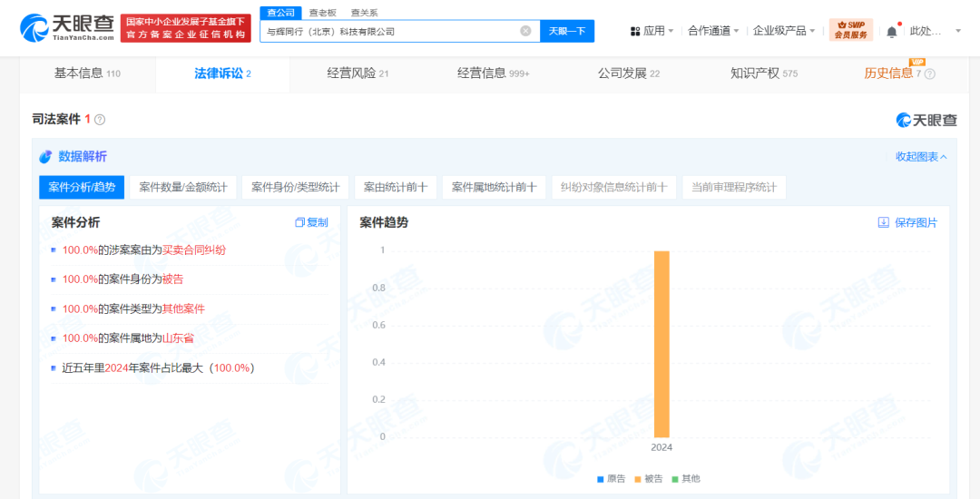Select the 案件数量/金额统计 tab
980x499 pixels.
183,188
